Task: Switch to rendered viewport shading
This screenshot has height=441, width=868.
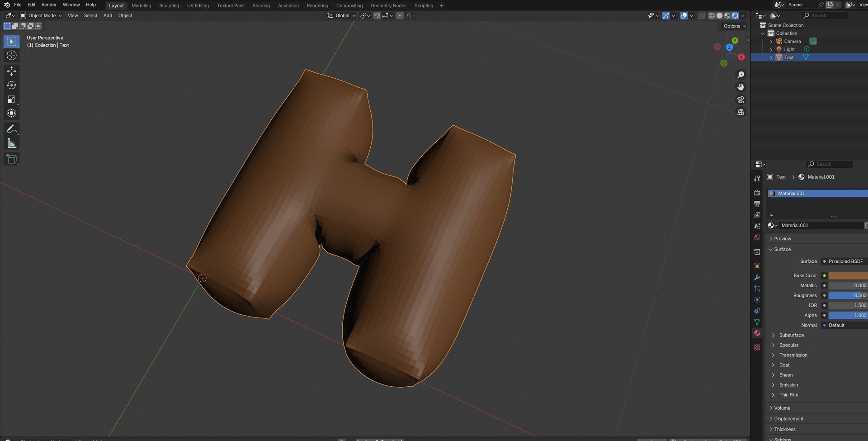Action: coord(735,15)
